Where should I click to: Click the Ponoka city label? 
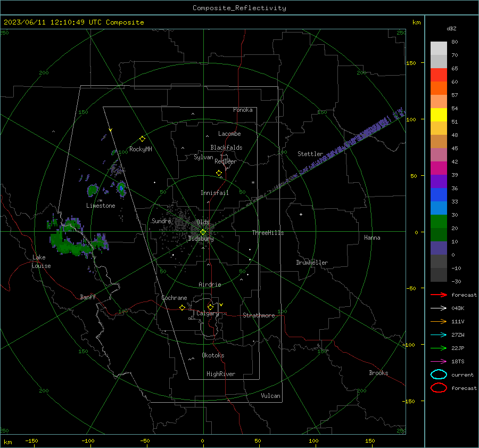click(x=243, y=110)
